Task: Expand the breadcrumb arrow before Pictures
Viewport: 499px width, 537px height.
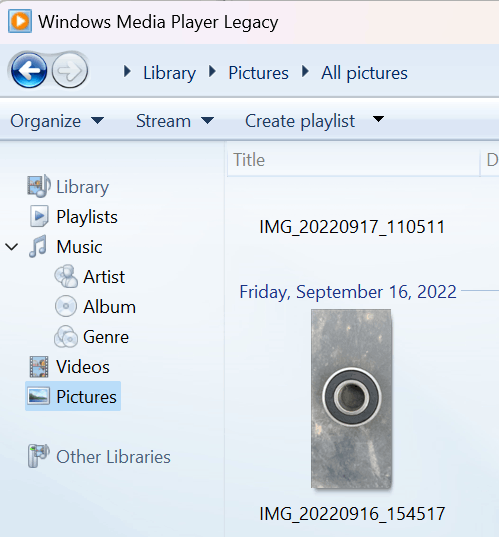Action: [212, 72]
